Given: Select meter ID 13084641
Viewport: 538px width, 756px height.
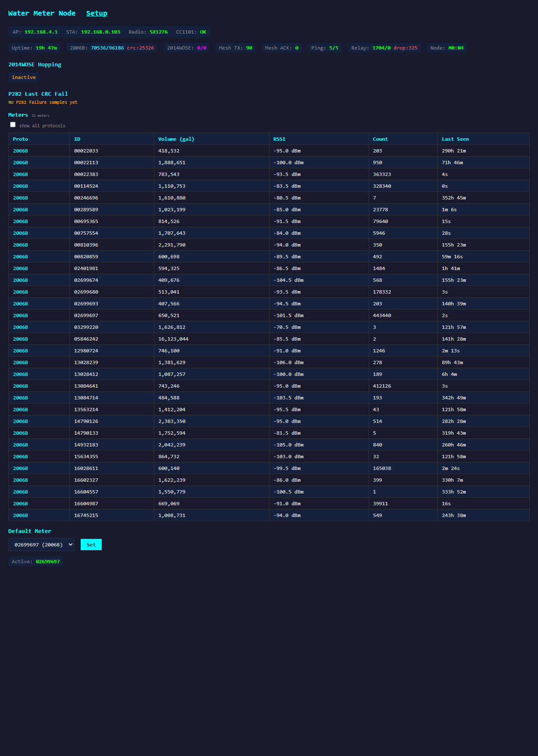Looking at the screenshot, I should point(86,386).
